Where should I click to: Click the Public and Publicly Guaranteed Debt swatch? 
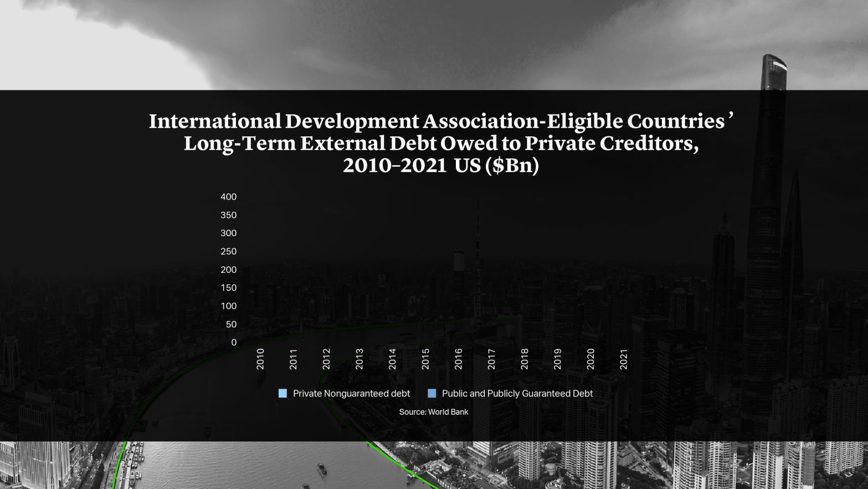(432, 393)
